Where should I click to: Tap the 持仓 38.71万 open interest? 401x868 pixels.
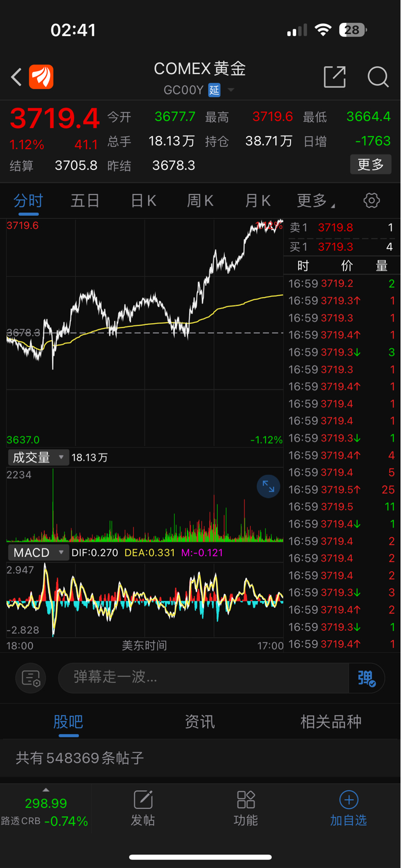click(269, 141)
